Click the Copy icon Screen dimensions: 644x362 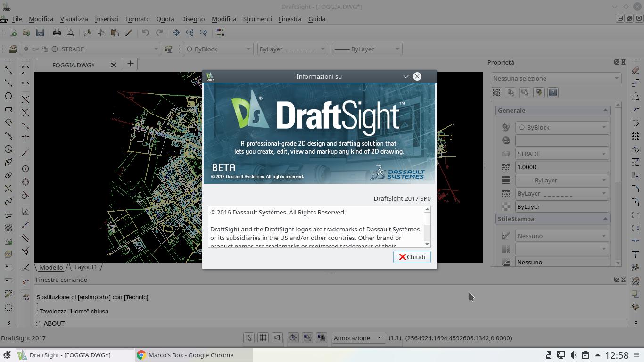[x=101, y=33]
